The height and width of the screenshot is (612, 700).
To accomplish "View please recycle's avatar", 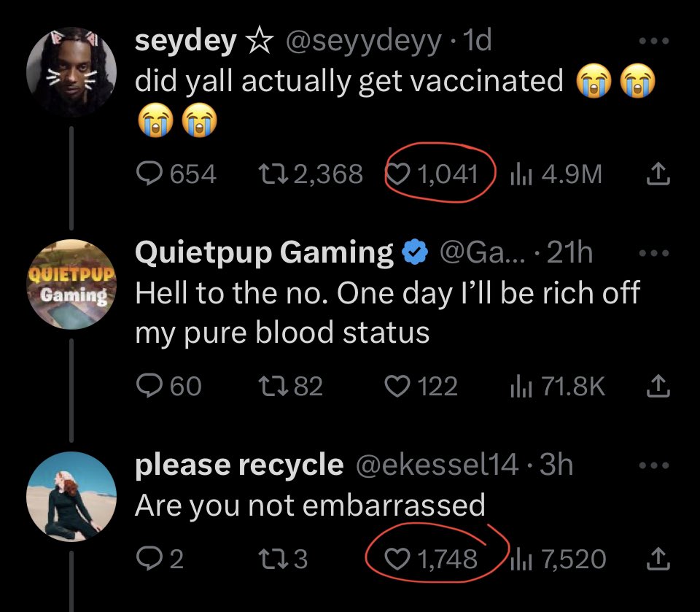I will coord(71,496).
